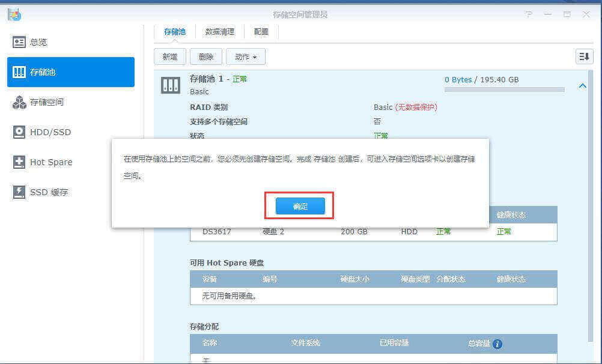This screenshot has width=602, height=364.
Task: Click the HDD/SSD disk icon
Action: (19, 132)
